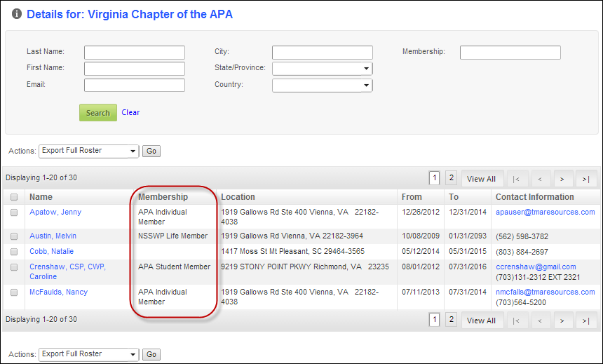Select View All in bottom pager
The image size is (603, 364).
(x=481, y=321)
